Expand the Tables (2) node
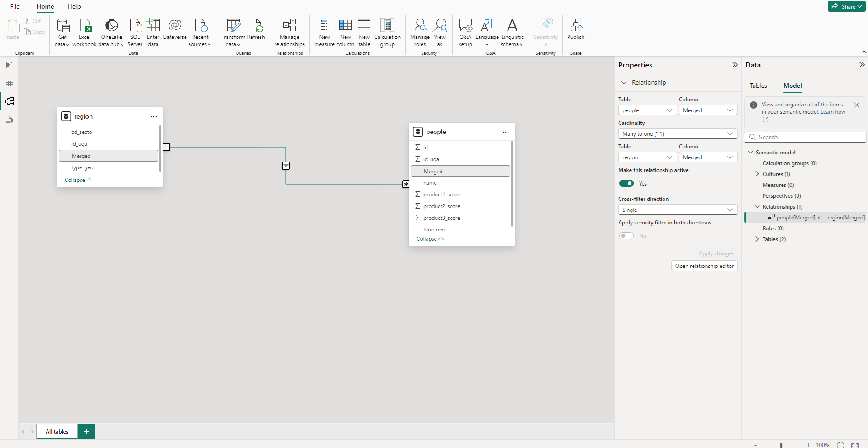868x448 pixels. (757, 239)
